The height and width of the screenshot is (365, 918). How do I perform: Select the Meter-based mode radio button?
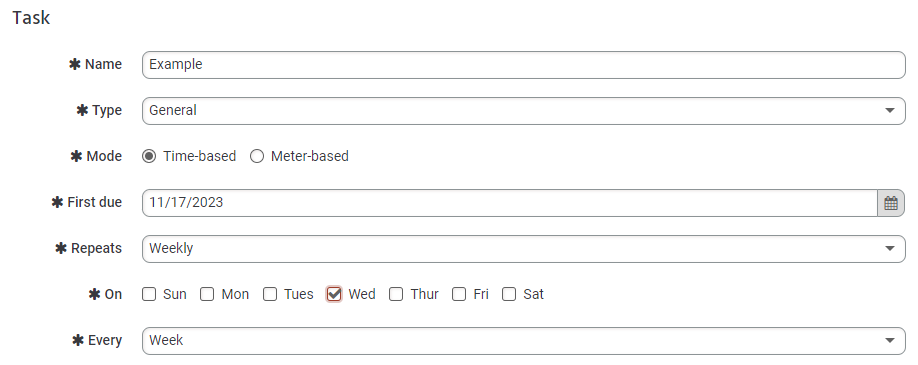[257, 156]
